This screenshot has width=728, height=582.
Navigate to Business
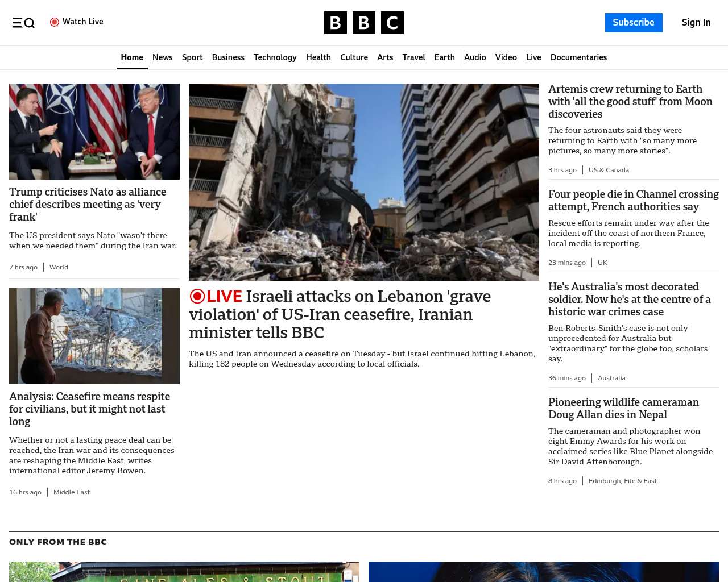[228, 57]
